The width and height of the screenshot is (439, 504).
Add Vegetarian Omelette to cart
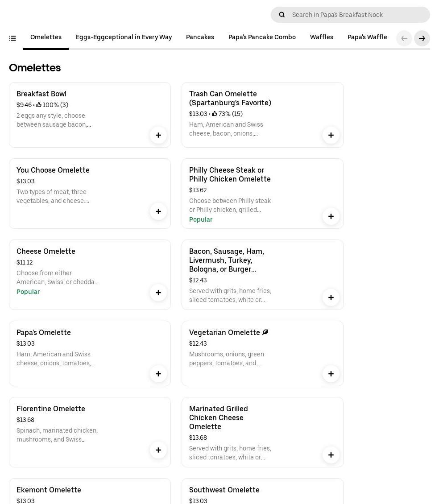331,374
